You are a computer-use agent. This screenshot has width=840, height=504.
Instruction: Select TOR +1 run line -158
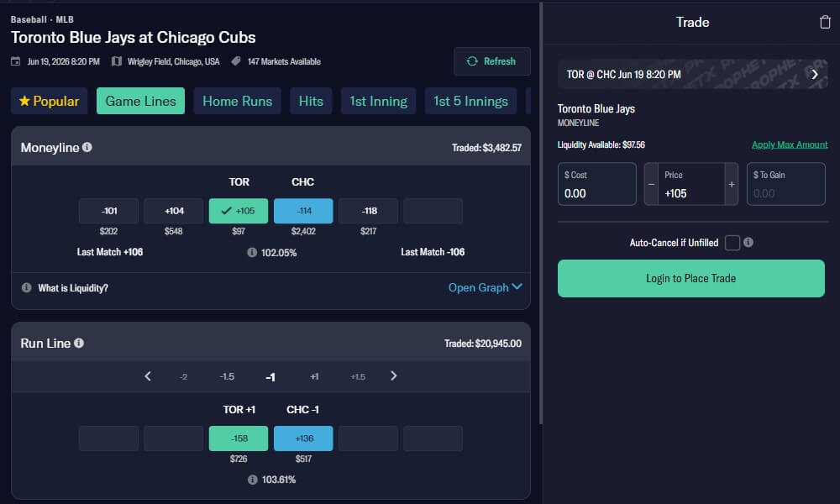click(239, 438)
